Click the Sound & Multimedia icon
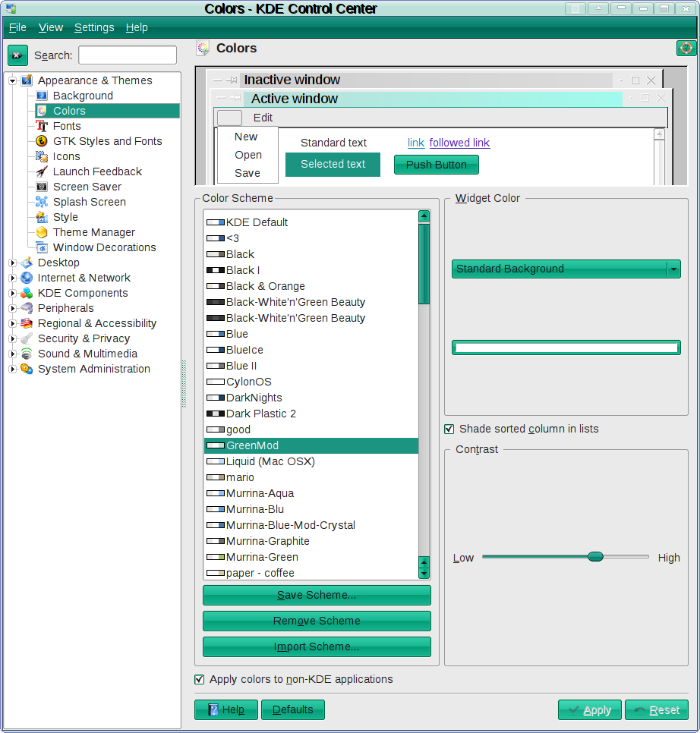 [27, 354]
